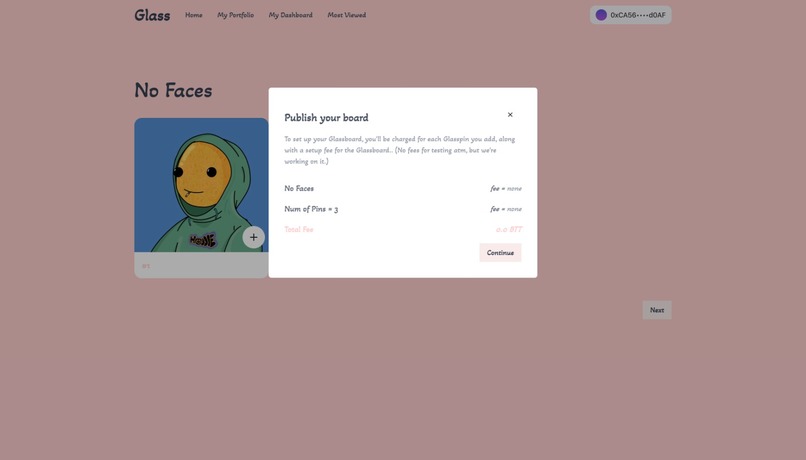This screenshot has width=806, height=460.
Task: Click the purple wallet avatar icon
Action: coord(601,15)
